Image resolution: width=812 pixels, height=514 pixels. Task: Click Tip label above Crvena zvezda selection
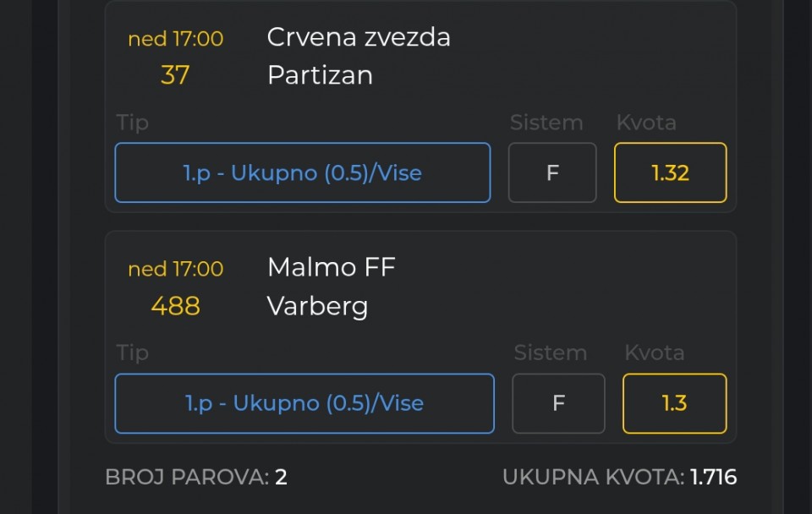(133, 123)
